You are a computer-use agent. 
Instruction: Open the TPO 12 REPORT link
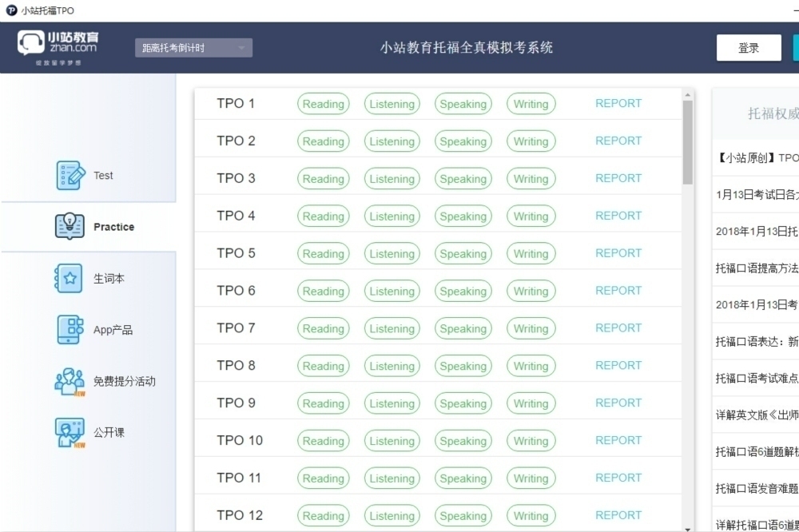point(618,515)
